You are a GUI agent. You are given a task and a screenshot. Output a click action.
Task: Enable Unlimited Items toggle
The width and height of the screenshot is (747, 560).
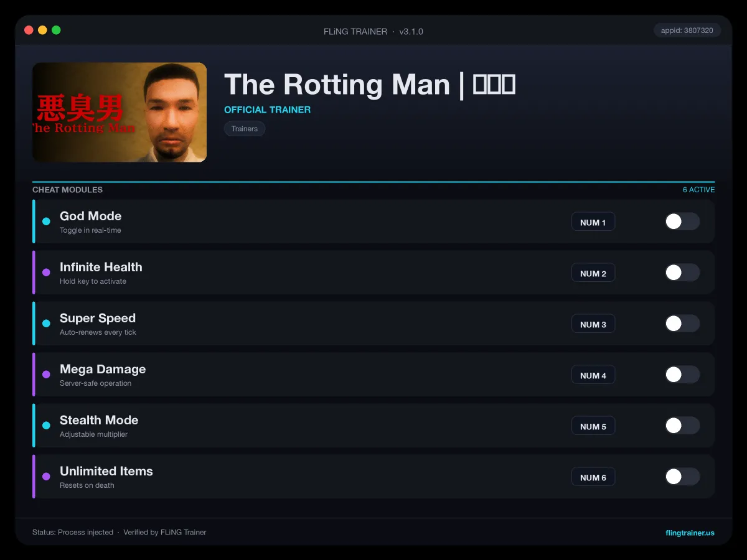[682, 477]
